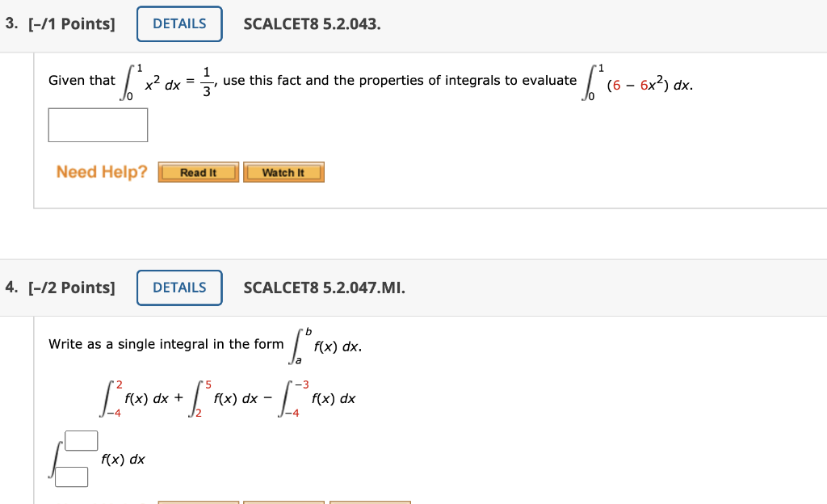Click DETAILS for problem 3
Viewport: 827px width, 504px height.
(x=178, y=23)
